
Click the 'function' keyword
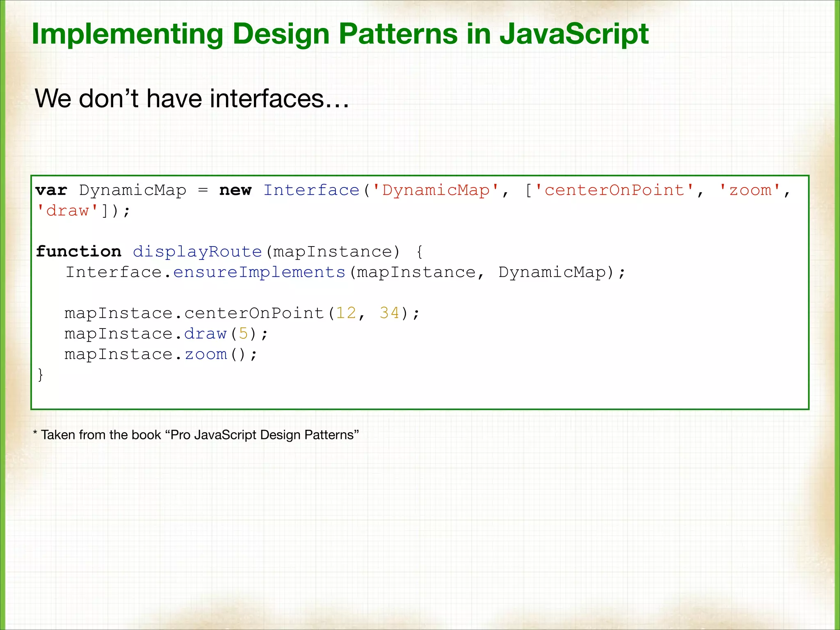click(78, 251)
